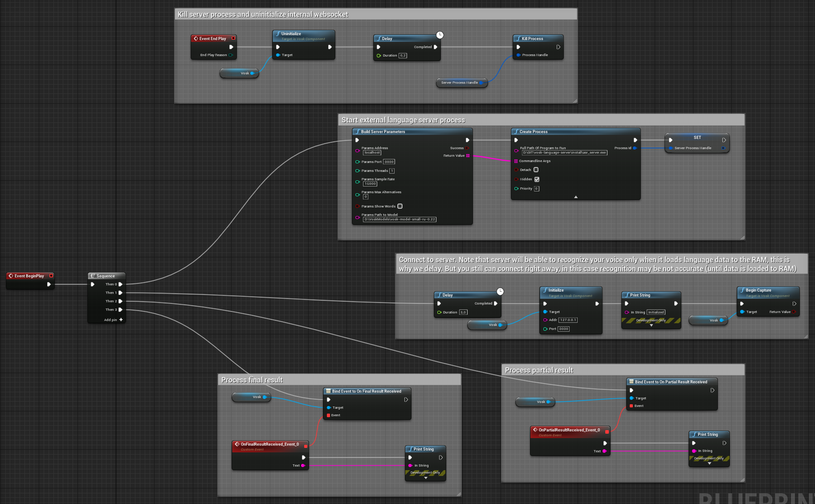Select Server Process Handle getter node
This screenshot has width=815, height=504.
[462, 83]
